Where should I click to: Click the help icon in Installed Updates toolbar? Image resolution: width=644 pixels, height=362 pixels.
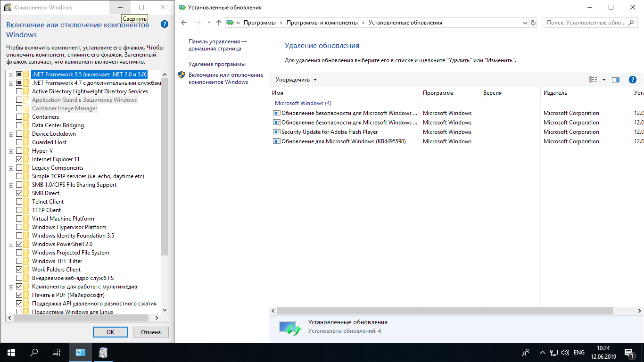click(633, 80)
